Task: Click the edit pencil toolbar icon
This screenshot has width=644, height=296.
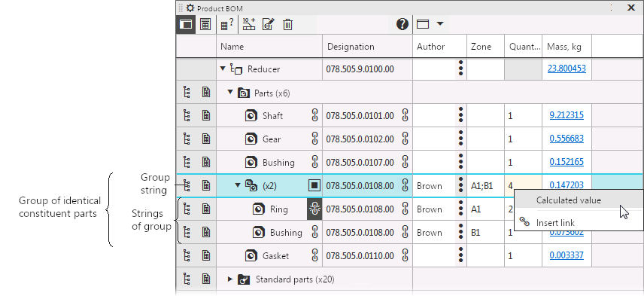Action: pyautogui.click(x=268, y=24)
